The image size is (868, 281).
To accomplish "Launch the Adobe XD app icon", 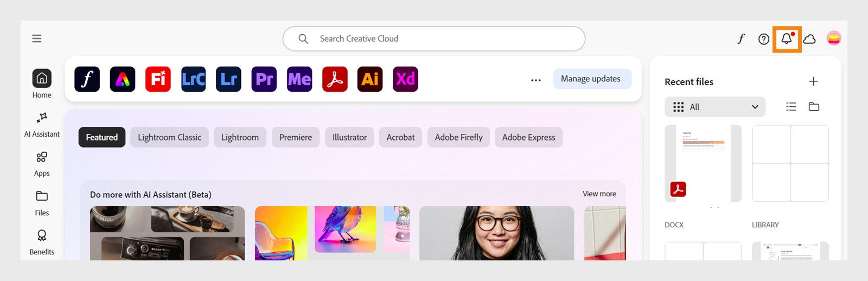I will 405,79.
